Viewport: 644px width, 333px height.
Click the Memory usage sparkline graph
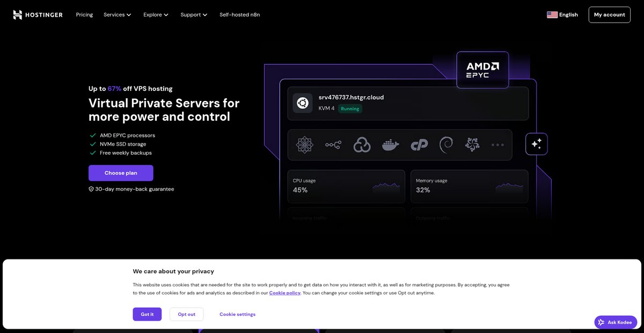click(x=509, y=187)
